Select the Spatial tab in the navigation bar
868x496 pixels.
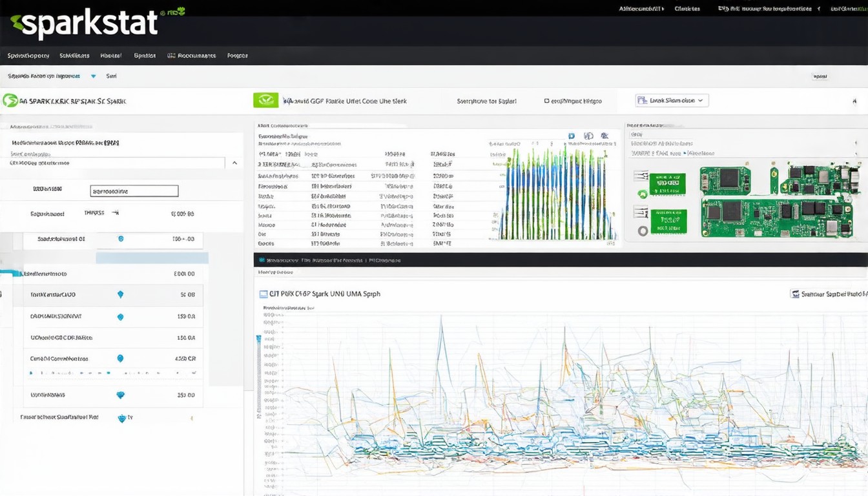point(145,56)
